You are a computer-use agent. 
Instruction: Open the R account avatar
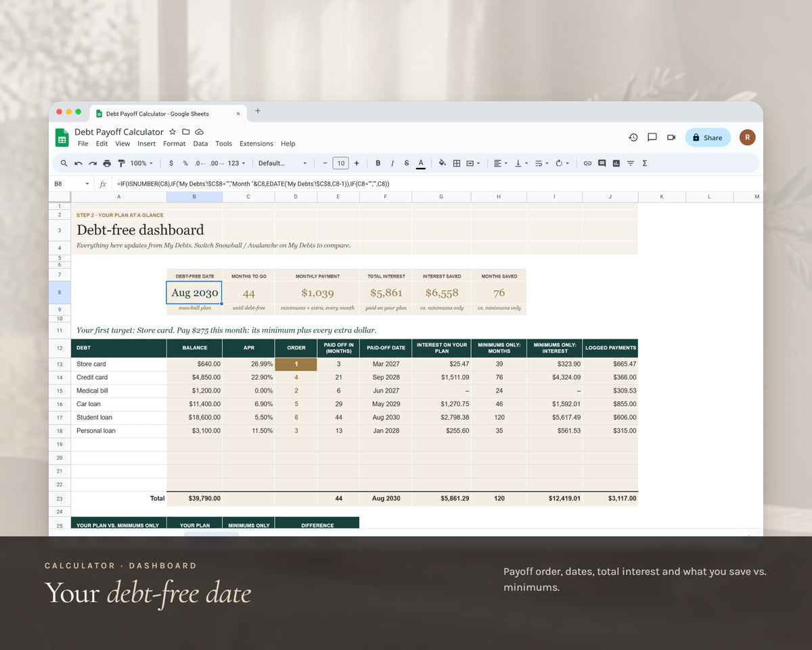(x=747, y=137)
